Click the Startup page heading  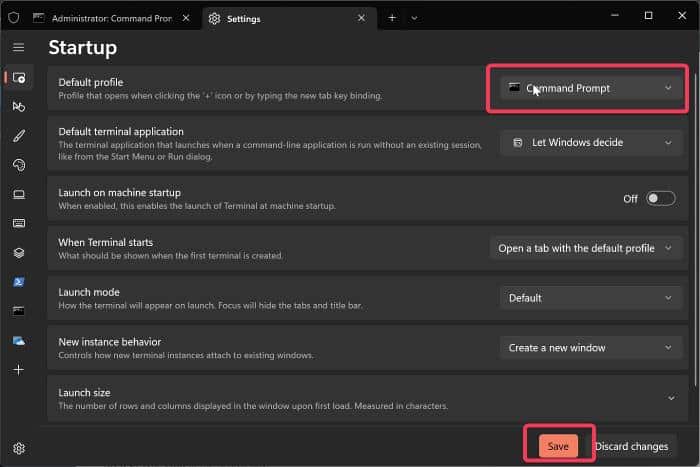83,47
